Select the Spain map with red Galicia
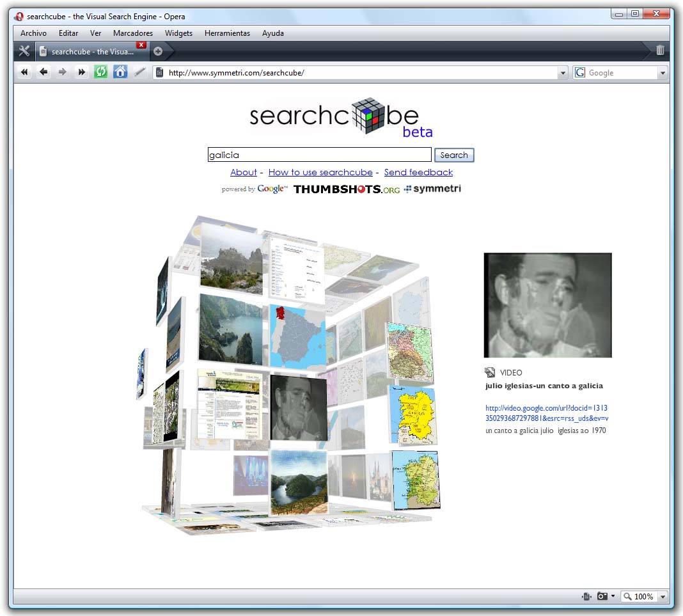Viewport: 683px width, 616px height. 297,336
